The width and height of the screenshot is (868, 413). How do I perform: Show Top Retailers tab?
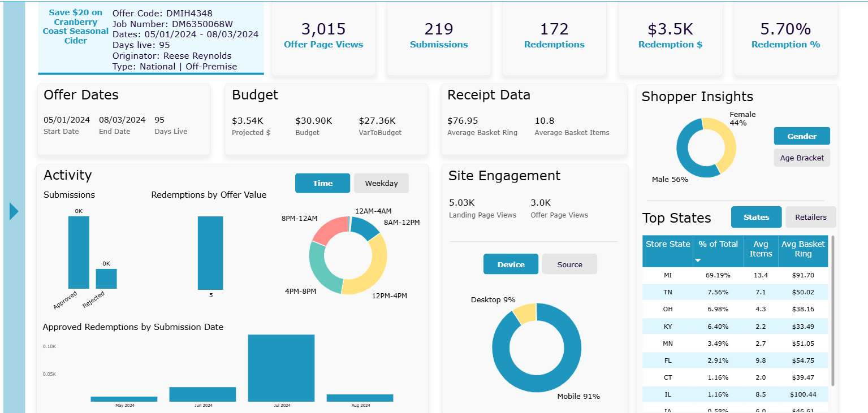(810, 217)
